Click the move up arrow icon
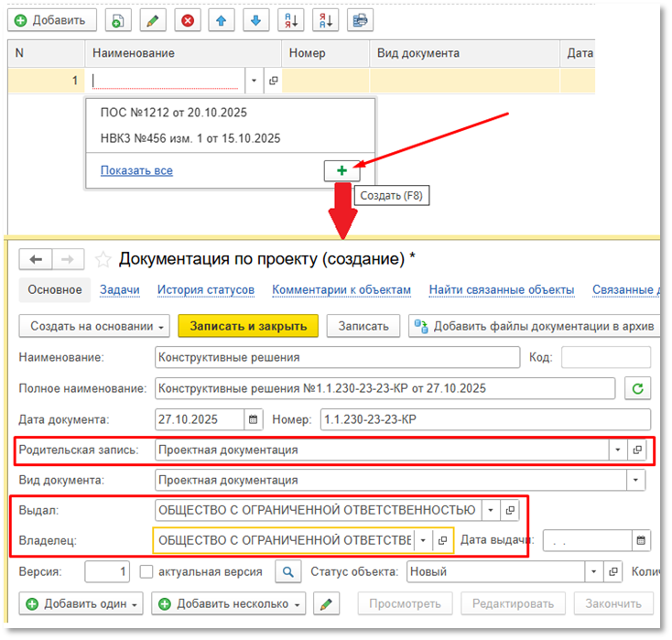 [221, 20]
